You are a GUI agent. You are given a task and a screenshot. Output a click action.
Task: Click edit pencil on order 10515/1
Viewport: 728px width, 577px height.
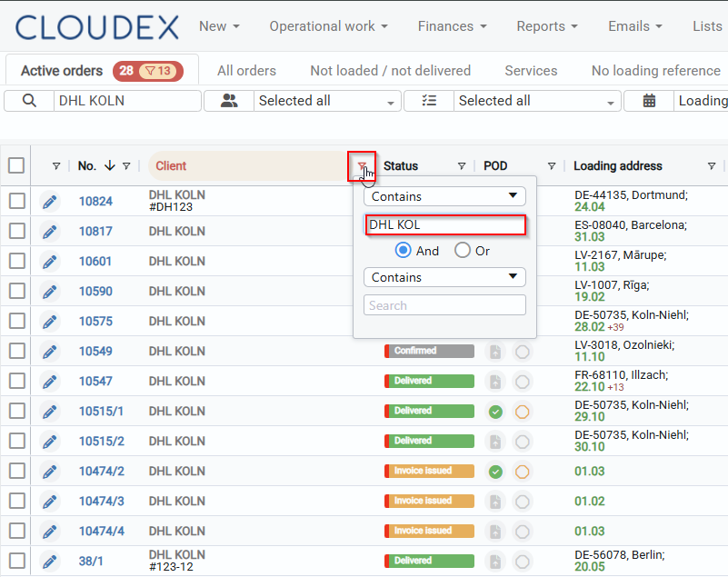click(50, 412)
